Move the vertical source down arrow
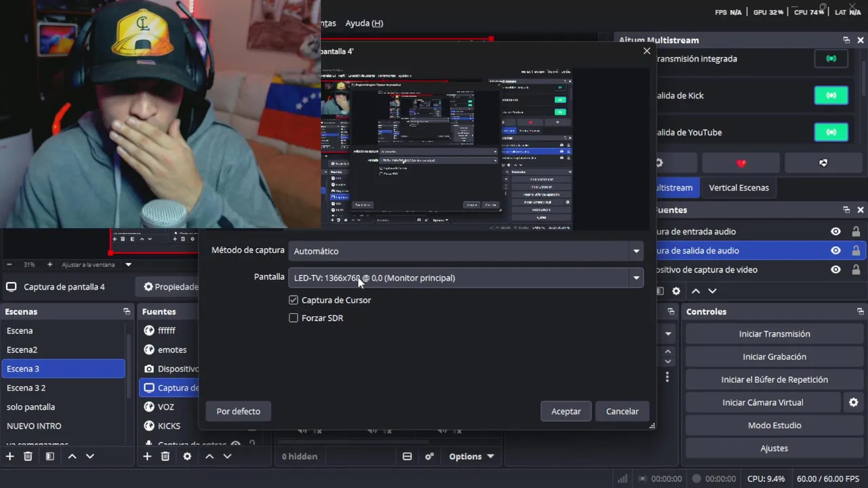This screenshot has height=488, width=868. [712, 291]
